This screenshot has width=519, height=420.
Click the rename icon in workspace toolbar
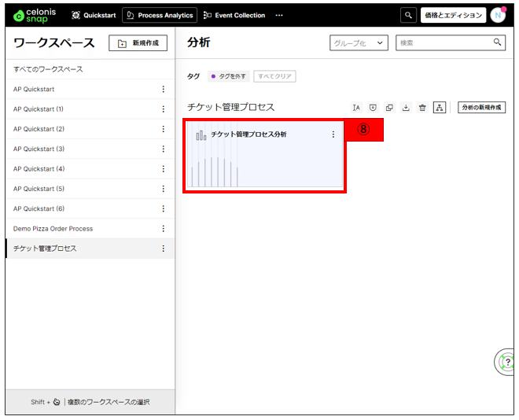tap(356, 108)
